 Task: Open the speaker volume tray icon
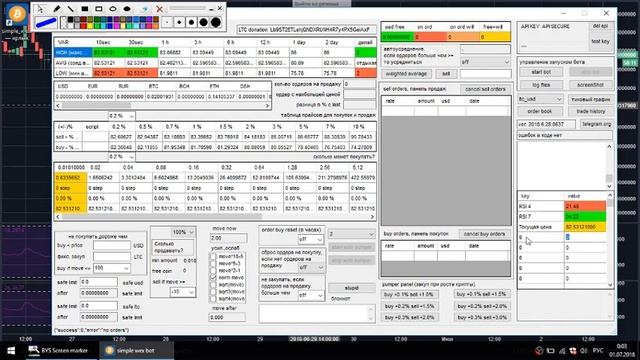(x=584, y=351)
